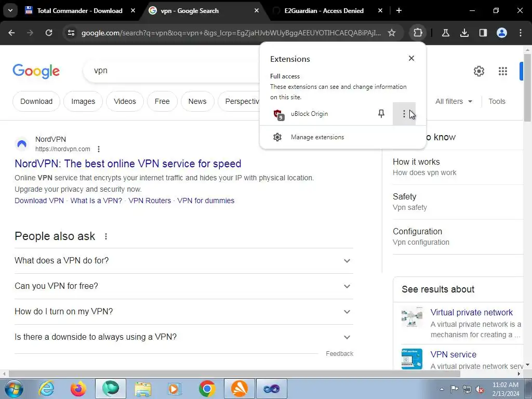
Task: Expand How do I turn on my VPN?
Action: coord(183,312)
